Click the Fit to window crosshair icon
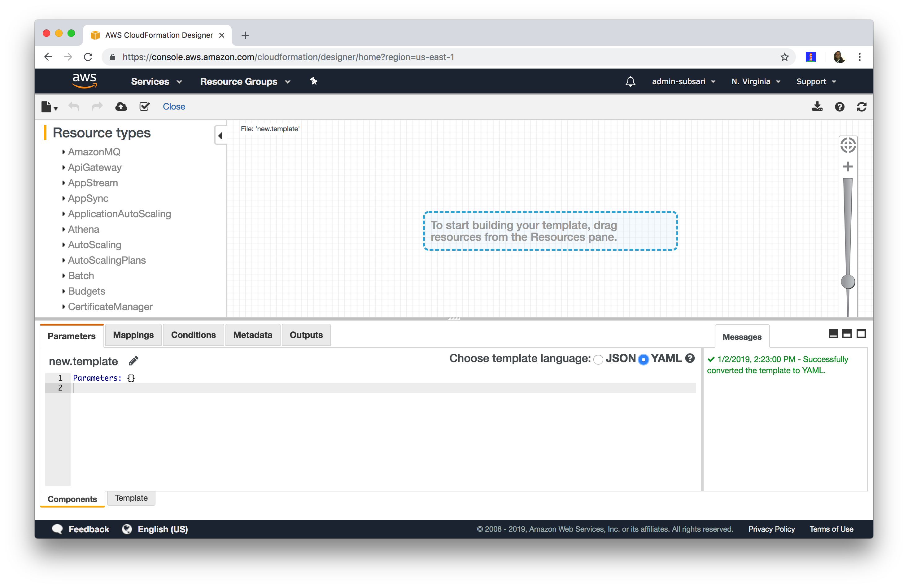 (x=848, y=145)
